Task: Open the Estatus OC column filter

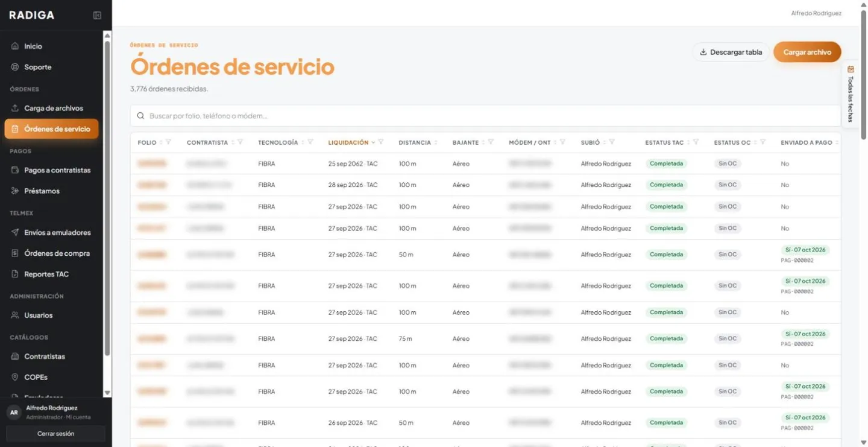Action: pyautogui.click(x=763, y=142)
